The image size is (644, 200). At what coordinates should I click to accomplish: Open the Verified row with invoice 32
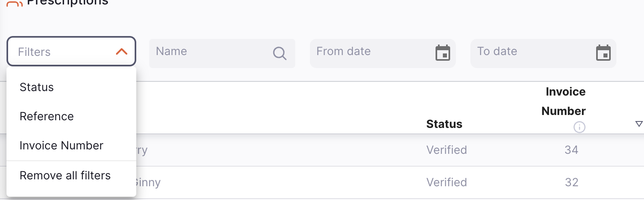click(x=447, y=183)
